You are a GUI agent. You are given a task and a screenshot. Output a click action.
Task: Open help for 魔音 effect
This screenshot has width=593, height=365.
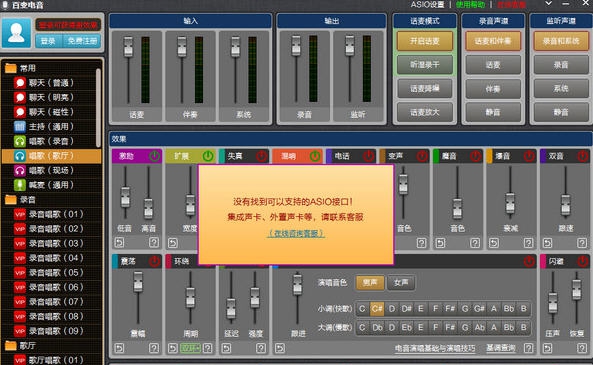(475, 242)
